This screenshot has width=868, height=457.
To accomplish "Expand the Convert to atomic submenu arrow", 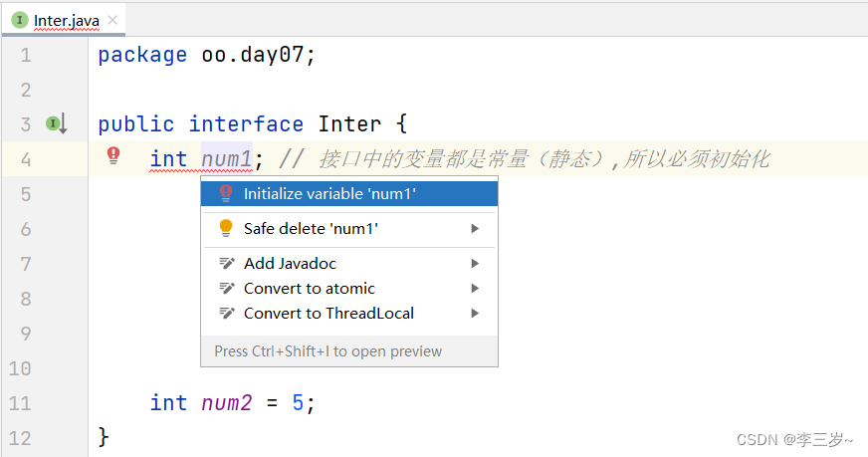I will [475, 289].
